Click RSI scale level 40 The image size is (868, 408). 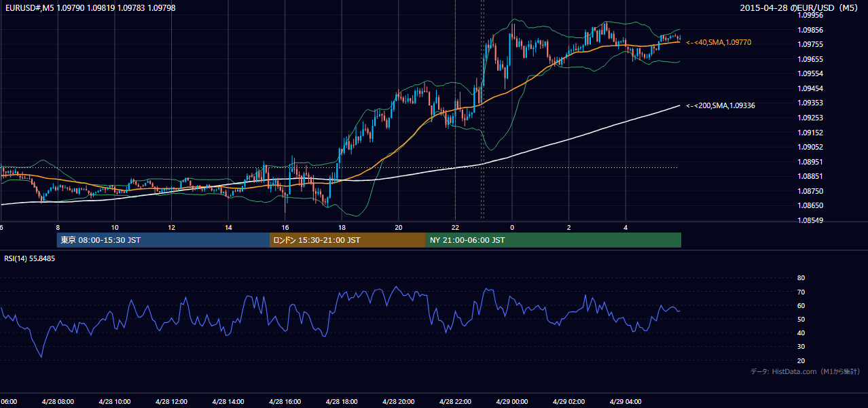coord(801,333)
